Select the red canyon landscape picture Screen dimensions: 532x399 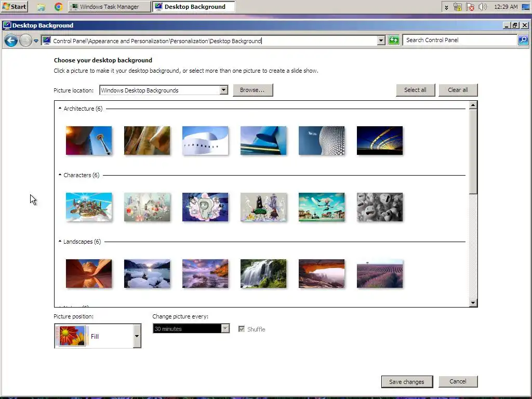click(89, 274)
